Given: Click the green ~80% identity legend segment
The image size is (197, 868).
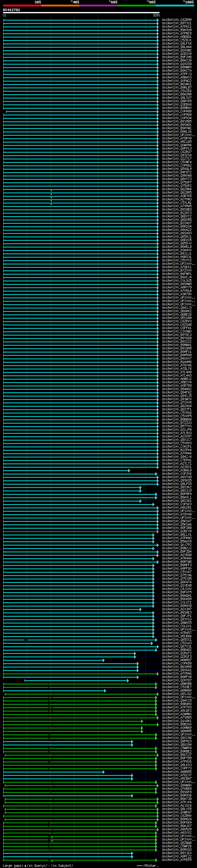Looking at the screenshot, I should click(137, 6).
